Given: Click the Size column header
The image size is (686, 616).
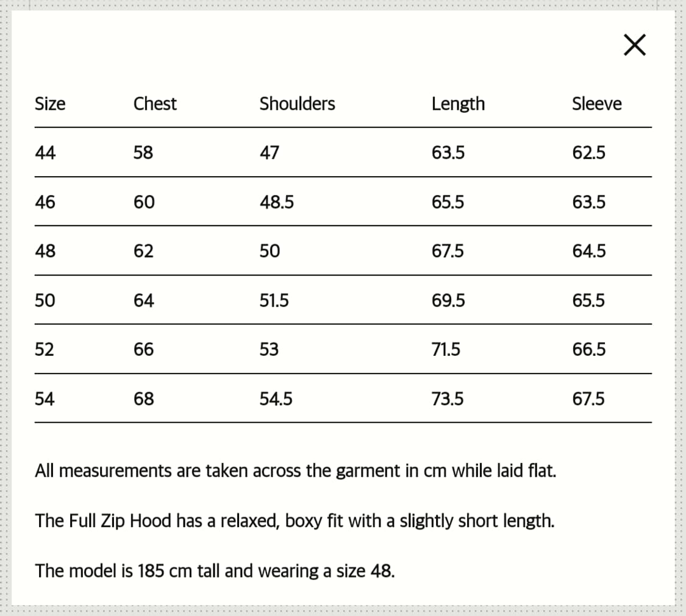Looking at the screenshot, I should (x=50, y=104).
